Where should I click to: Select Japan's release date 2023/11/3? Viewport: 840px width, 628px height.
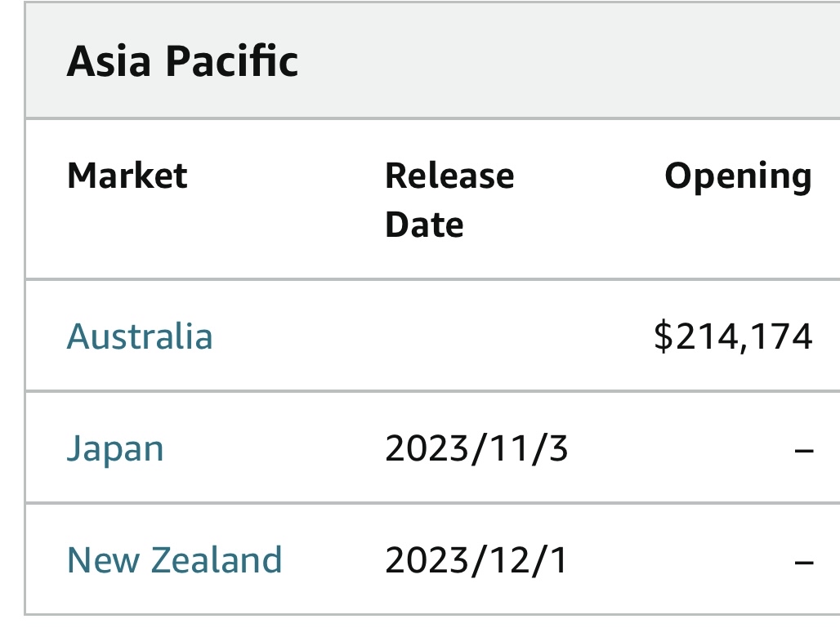(476, 449)
